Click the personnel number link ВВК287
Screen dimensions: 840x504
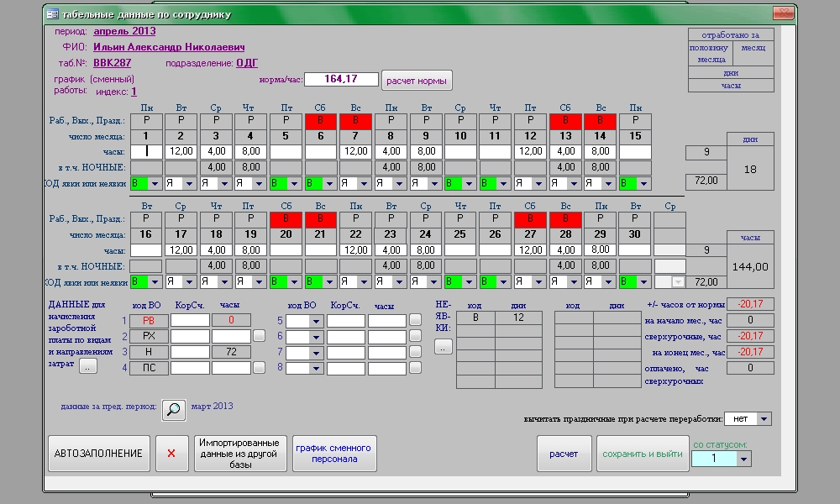point(112,63)
